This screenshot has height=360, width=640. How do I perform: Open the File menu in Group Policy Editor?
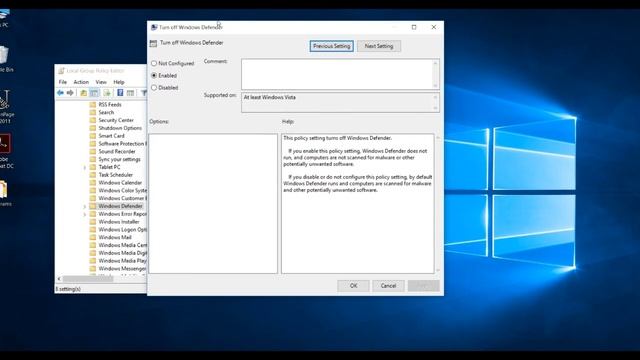tap(62, 82)
